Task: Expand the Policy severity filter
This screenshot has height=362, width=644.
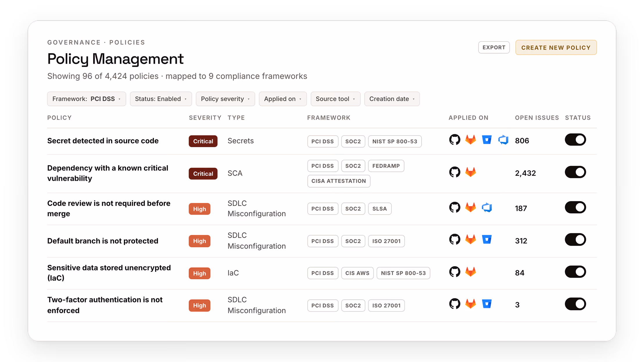Action: (x=225, y=99)
